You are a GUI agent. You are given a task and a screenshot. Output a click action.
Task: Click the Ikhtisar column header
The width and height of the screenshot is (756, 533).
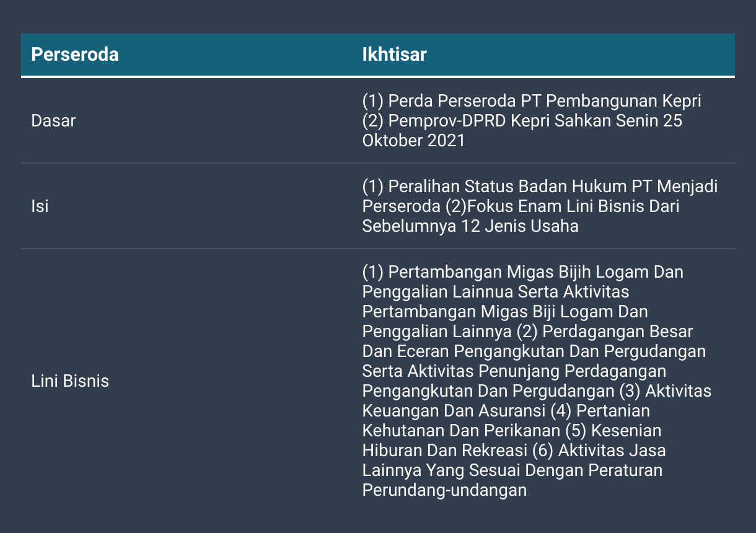click(394, 55)
